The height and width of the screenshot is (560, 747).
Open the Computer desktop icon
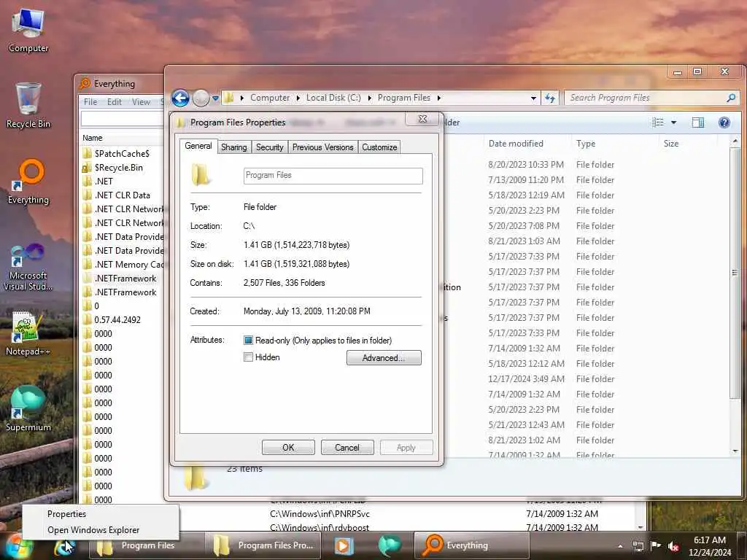28,30
